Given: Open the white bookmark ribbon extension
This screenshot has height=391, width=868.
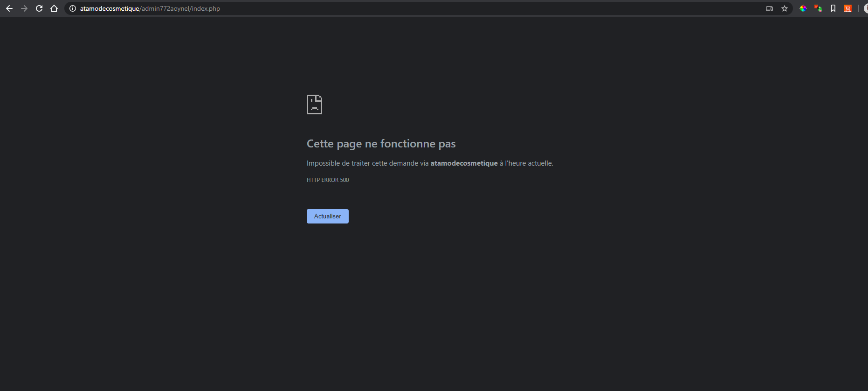Looking at the screenshot, I should pos(833,8).
